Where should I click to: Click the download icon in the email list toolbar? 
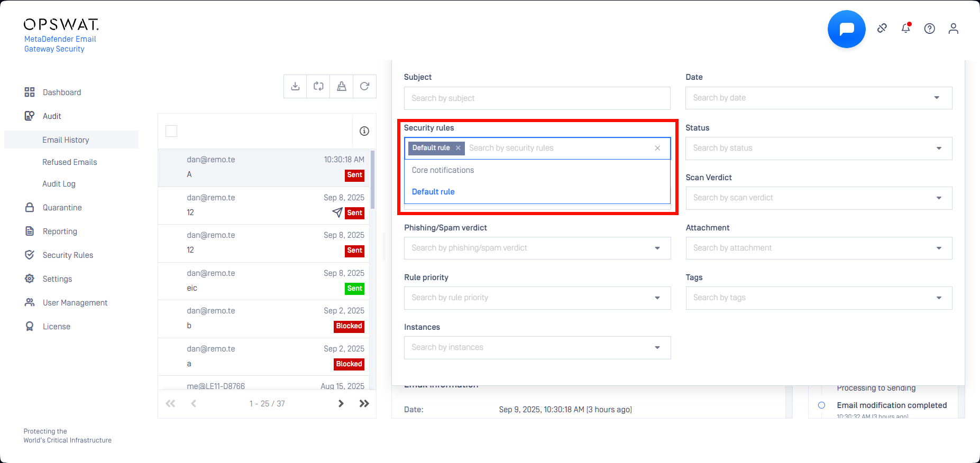coord(295,86)
